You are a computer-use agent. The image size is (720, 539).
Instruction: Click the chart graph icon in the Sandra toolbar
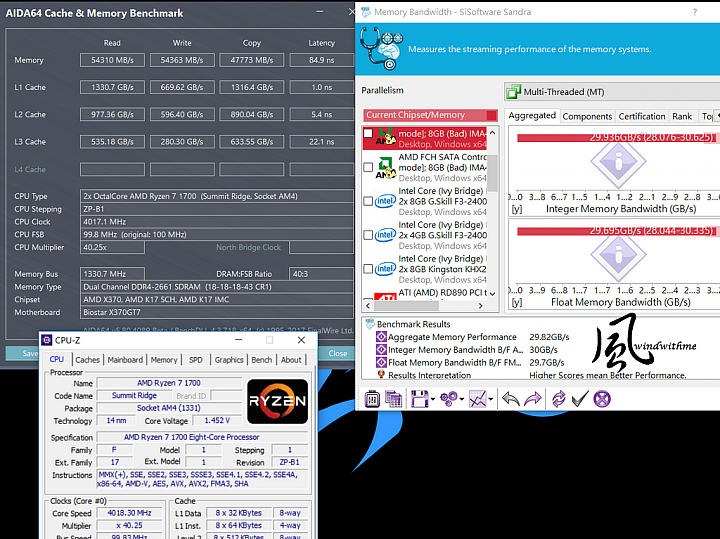478,399
